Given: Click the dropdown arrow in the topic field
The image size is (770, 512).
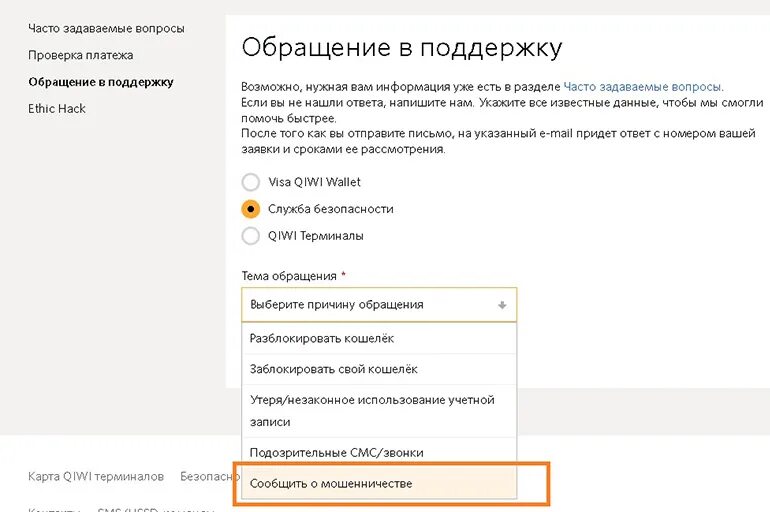Looking at the screenshot, I should pyautogui.click(x=502, y=305).
